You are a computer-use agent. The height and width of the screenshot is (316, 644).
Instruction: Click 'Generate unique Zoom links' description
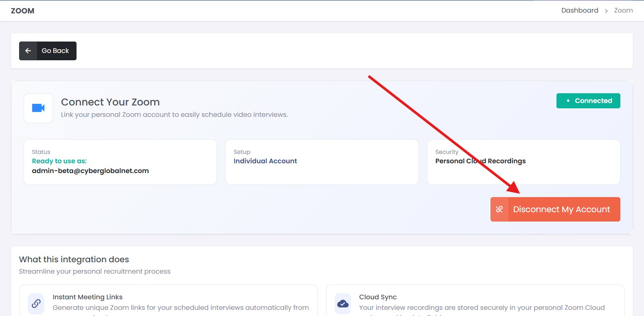tap(181, 308)
